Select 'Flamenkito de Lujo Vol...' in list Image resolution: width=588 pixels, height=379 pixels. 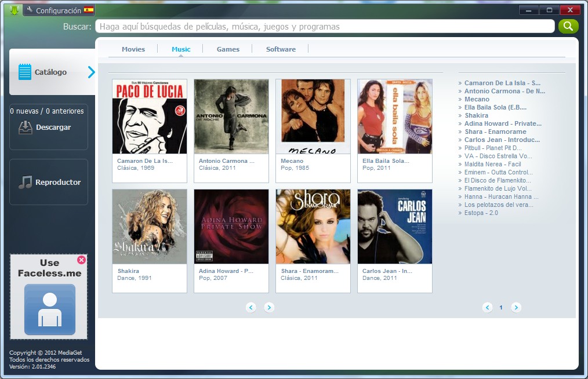click(498, 188)
